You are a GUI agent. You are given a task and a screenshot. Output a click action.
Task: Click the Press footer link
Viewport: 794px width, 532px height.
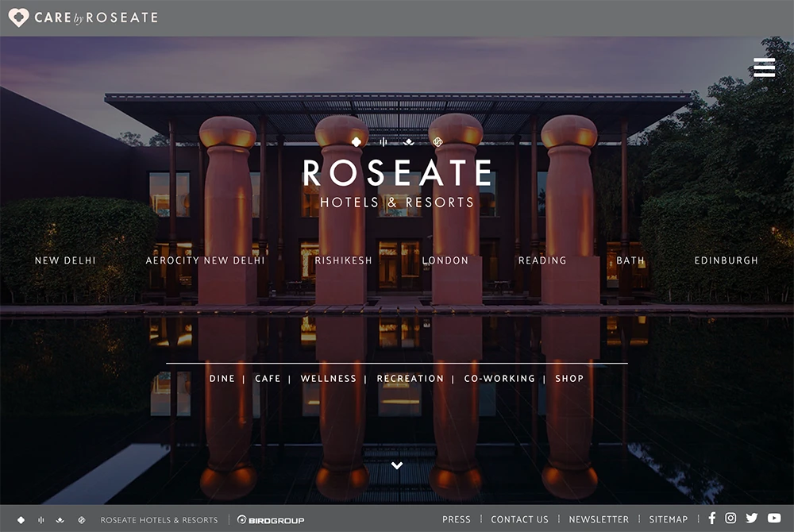[457, 519]
